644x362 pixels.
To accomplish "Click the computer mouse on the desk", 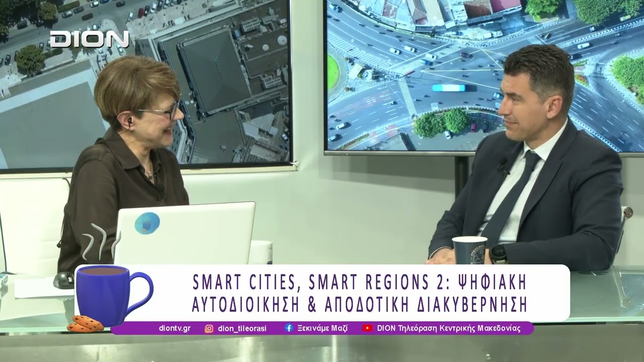I will coord(63,279).
